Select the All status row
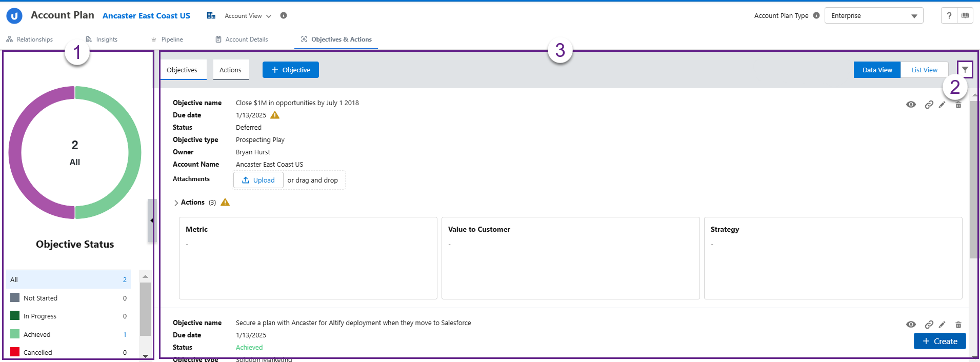Viewport: 980px width, 362px height. point(69,279)
